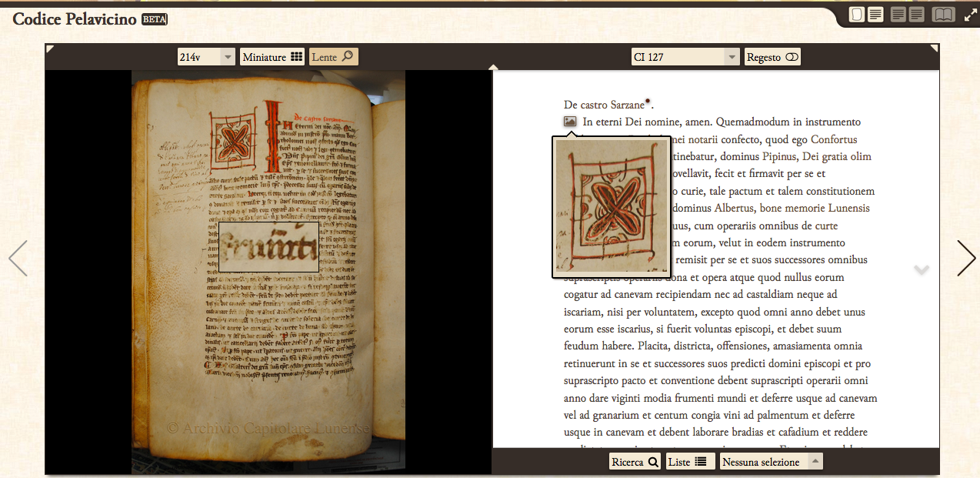Click the decorated initial popup thumbnail
Viewport: 980px width, 478px height.
click(x=612, y=206)
